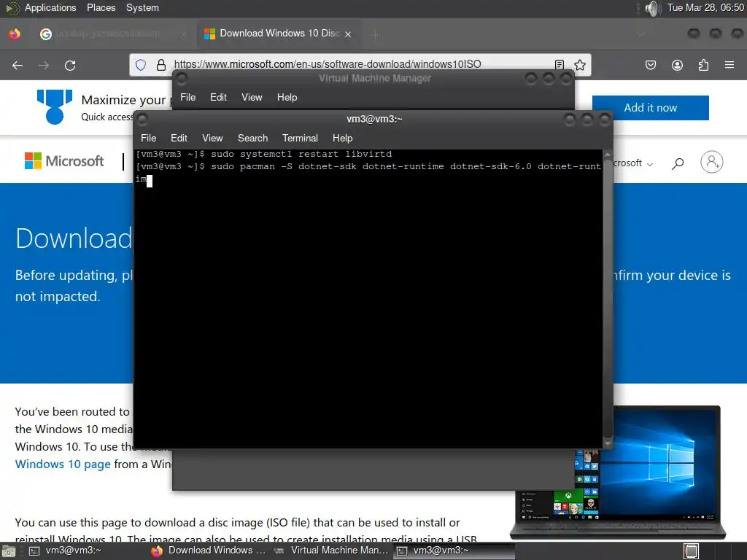Click the workspace switcher icon at bottom right

tap(691, 551)
